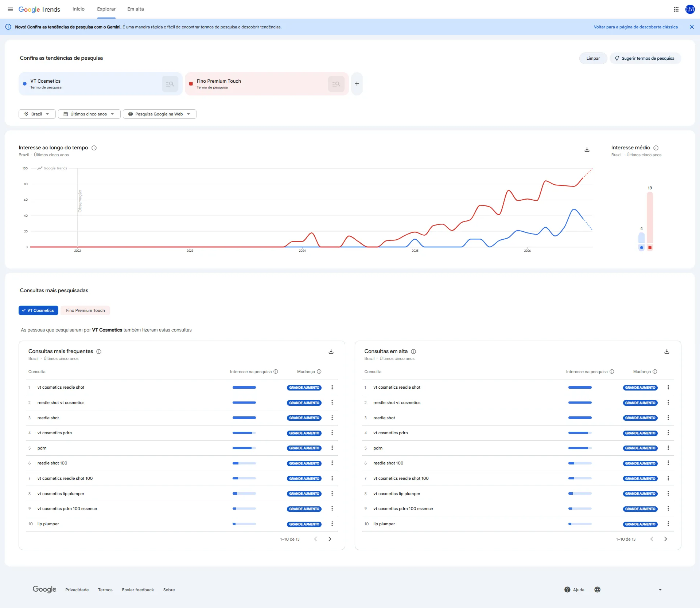Open options for rising query vt cosmetics lip plumper
Screen dimensions: 700x608
point(668,494)
